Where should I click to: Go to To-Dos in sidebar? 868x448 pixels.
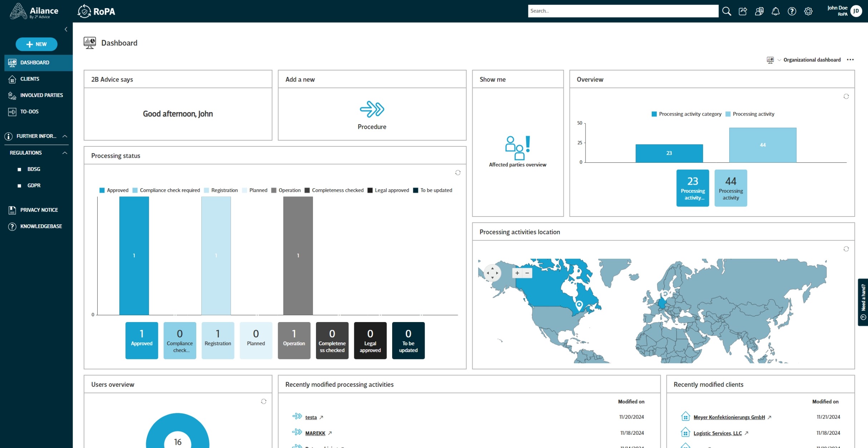coord(29,112)
